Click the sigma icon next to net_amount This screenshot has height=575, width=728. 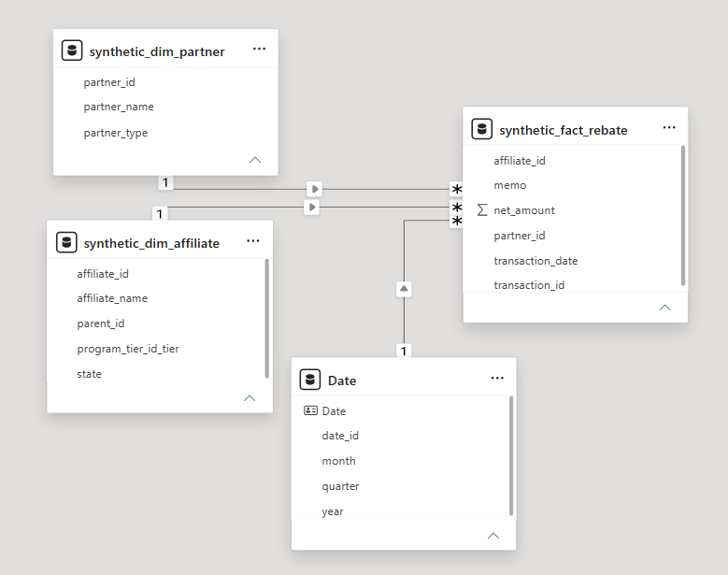point(482,210)
